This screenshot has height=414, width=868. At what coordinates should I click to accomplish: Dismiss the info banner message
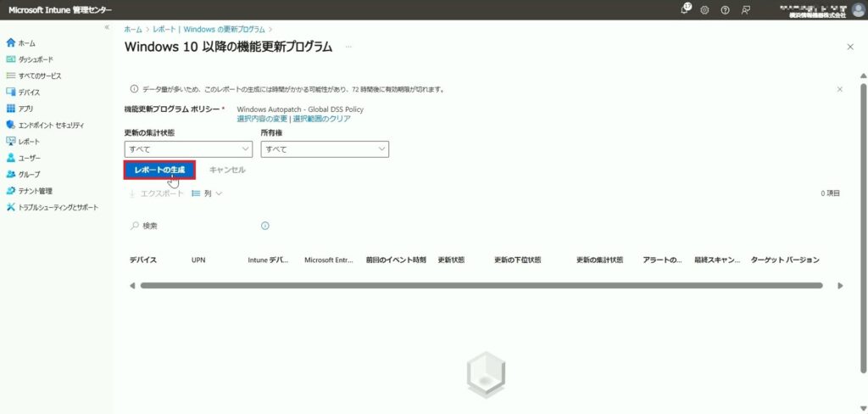coord(840,89)
